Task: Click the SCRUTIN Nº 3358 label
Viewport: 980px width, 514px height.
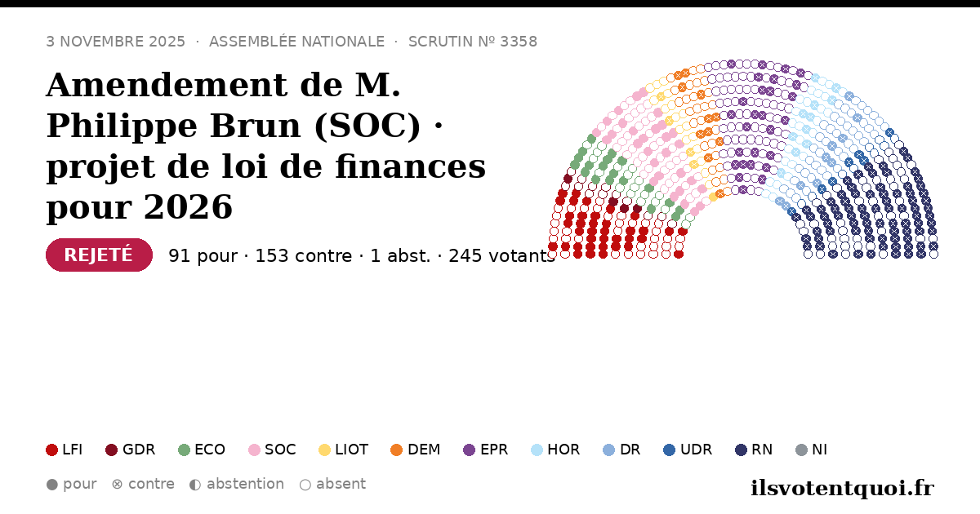Action: pyautogui.click(x=473, y=42)
